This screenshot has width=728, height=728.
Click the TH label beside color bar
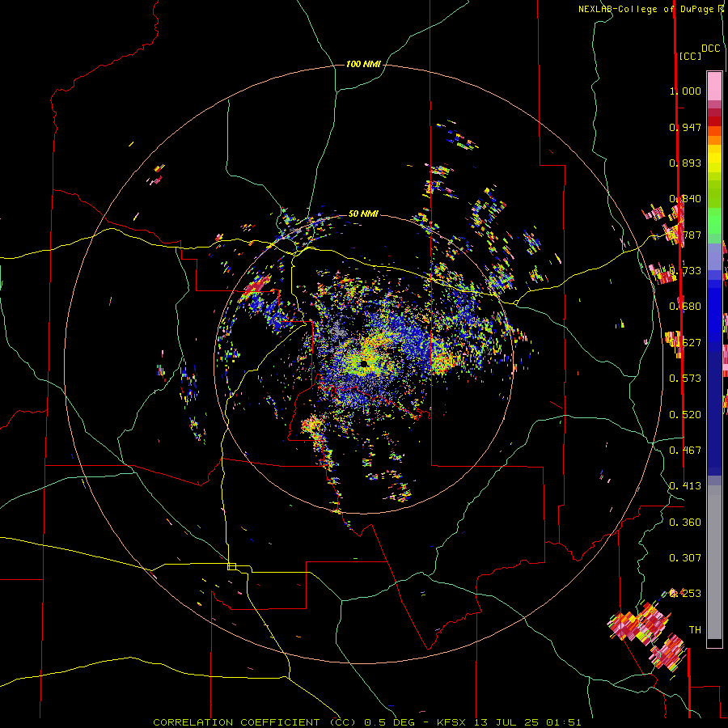tap(695, 630)
